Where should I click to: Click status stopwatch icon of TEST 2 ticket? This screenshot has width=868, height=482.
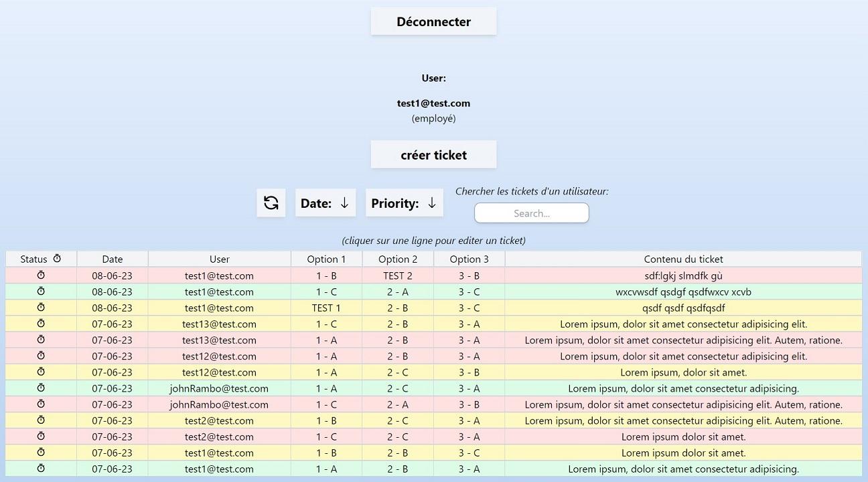[41, 276]
